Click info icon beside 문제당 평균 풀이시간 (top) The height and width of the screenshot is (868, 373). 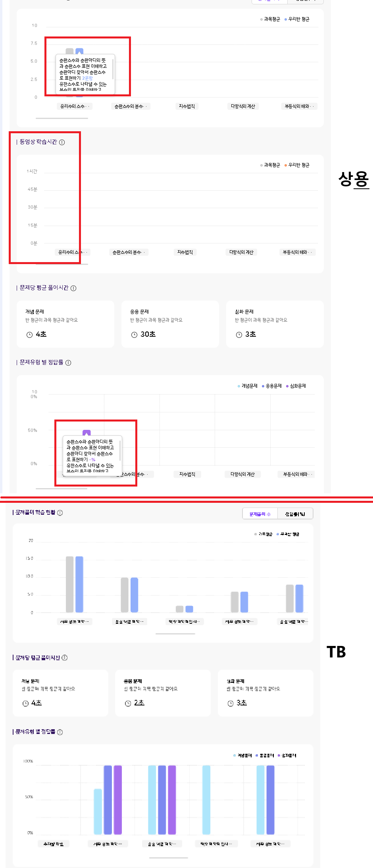click(73, 288)
